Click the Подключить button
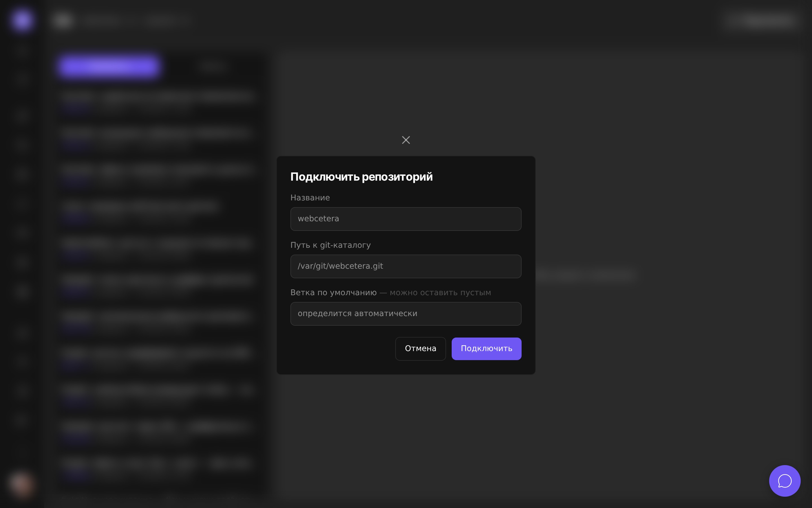Image resolution: width=812 pixels, height=508 pixels. click(x=486, y=349)
